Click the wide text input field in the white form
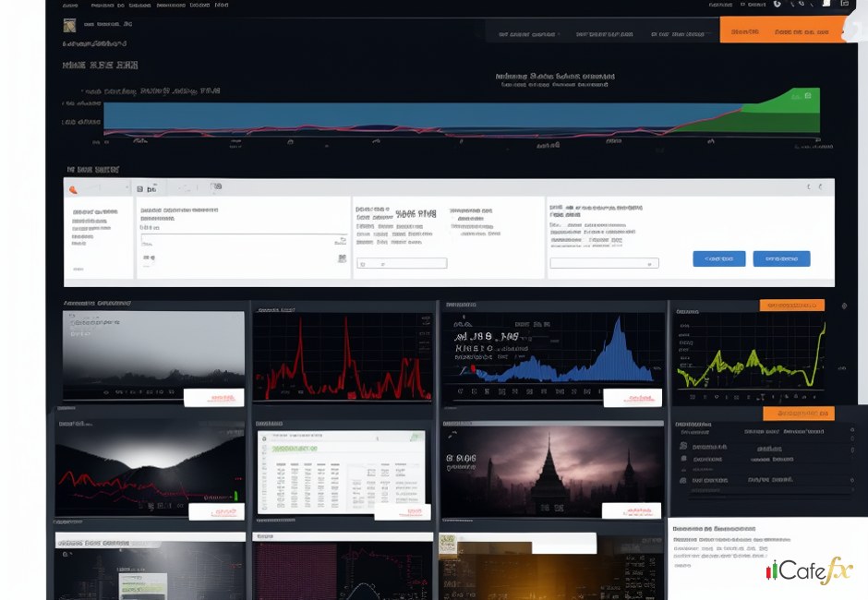The width and height of the screenshot is (868, 600). [x=244, y=240]
